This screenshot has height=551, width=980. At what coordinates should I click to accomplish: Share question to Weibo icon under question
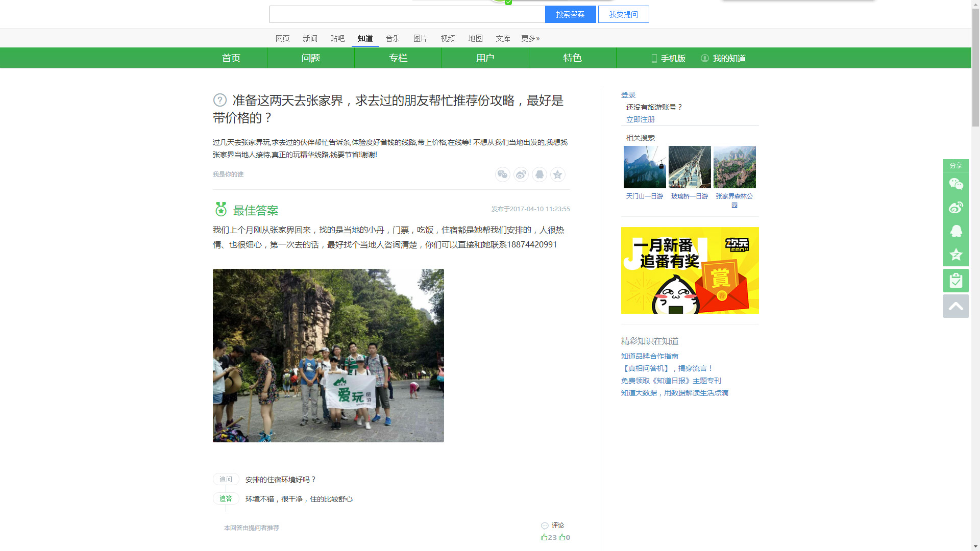point(521,174)
